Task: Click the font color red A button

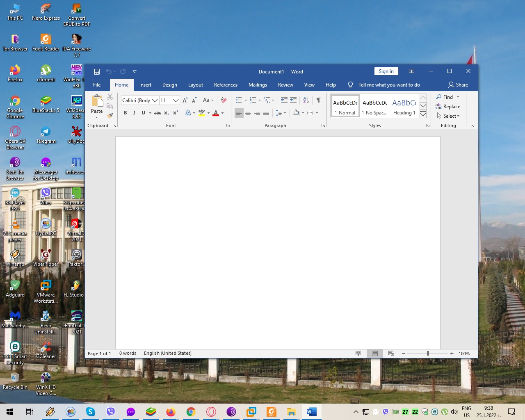Action: pos(216,113)
